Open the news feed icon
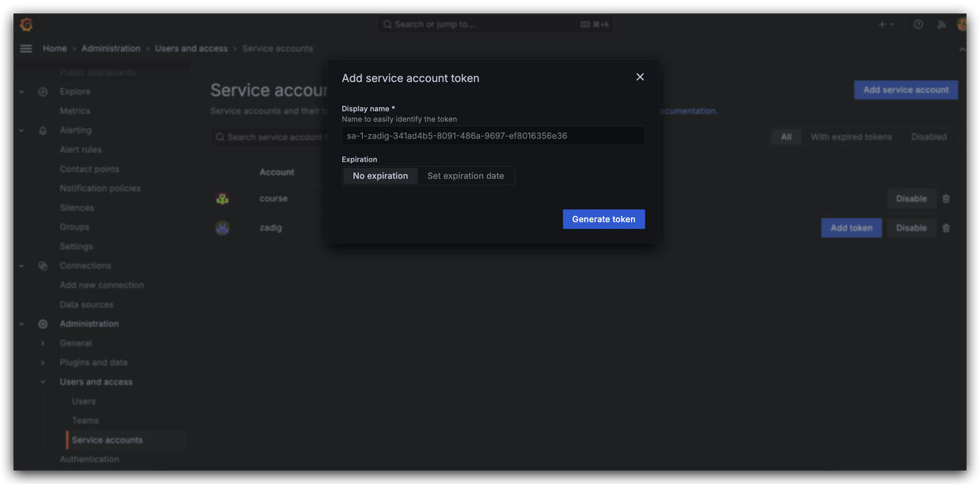980x484 pixels. [x=941, y=25]
